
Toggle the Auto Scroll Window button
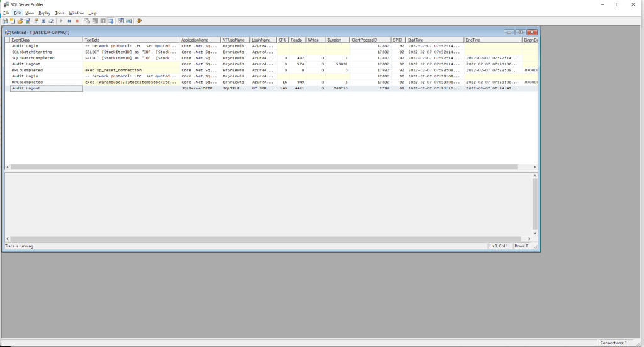(111, 21)
